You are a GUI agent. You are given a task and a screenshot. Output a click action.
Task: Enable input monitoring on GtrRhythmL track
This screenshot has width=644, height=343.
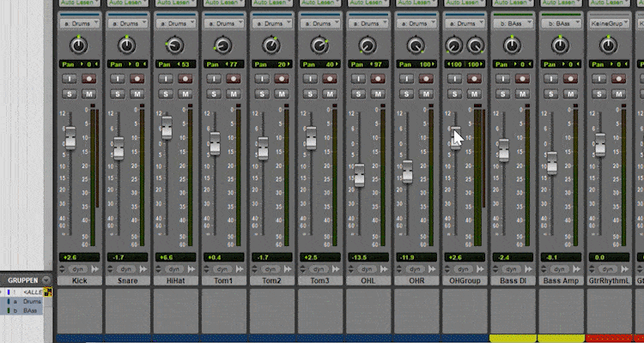point(598,79)
